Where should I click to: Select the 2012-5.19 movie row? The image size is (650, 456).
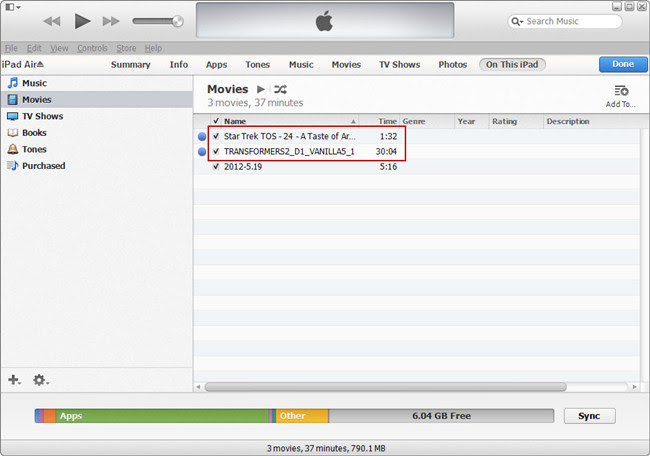click(x=417, y=167)
